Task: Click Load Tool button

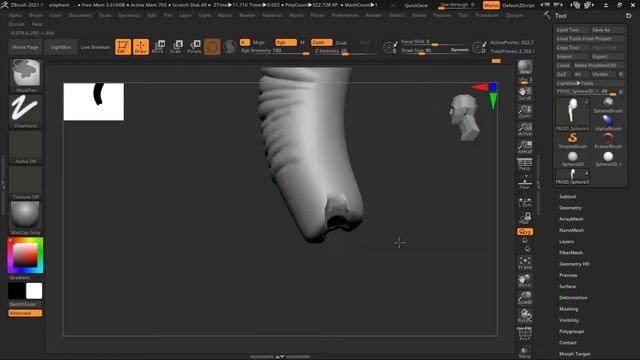Action: tap(571, 30)
